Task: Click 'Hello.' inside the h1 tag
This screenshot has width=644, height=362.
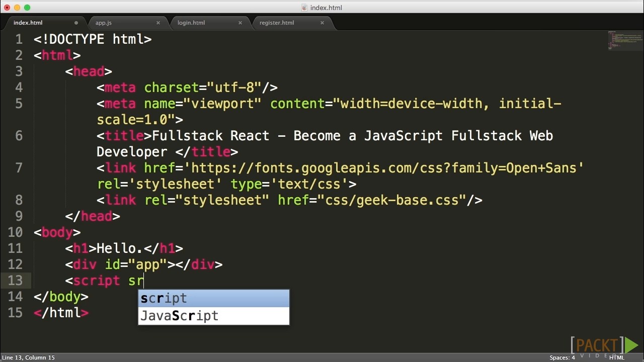Action: (x=120, y=248)
